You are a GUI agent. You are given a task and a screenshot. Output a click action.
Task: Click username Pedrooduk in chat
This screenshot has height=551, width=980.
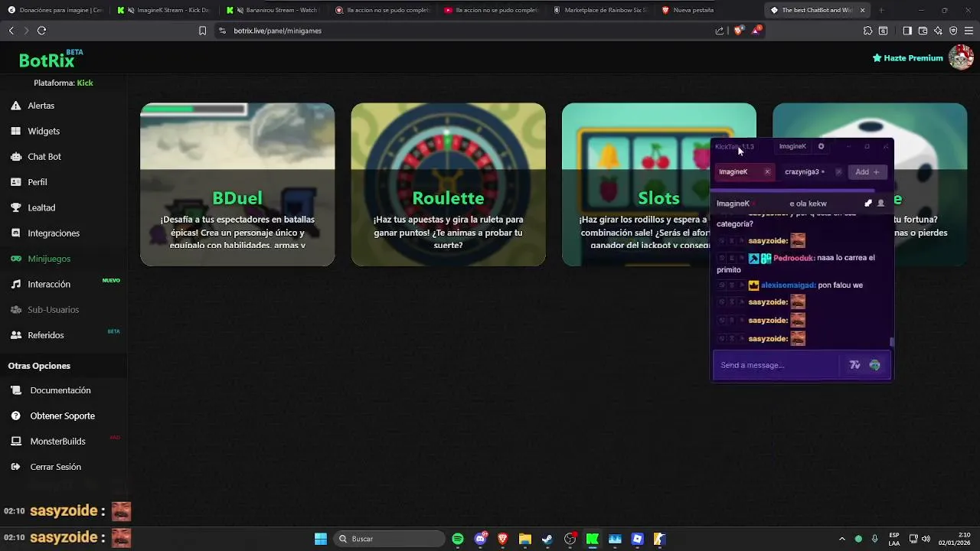coord(794,258)
